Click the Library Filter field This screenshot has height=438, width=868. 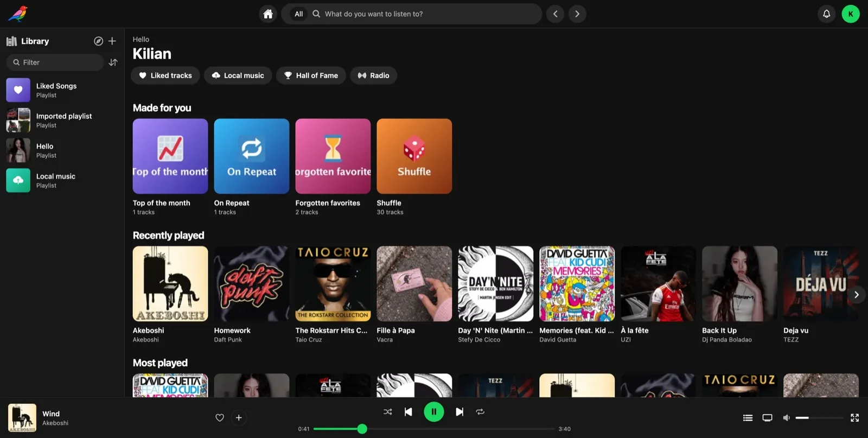click(55, 62)
